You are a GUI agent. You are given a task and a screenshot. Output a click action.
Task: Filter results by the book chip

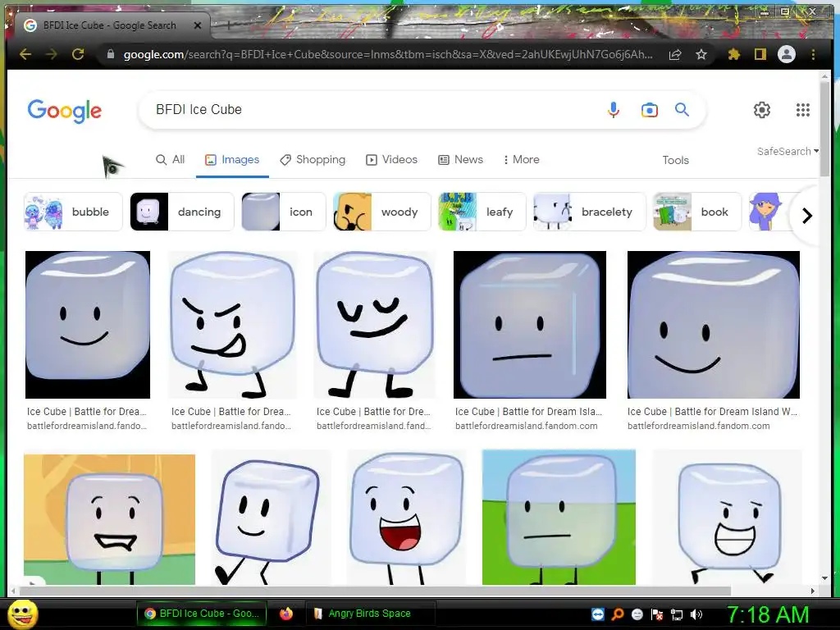click(697, 212)
